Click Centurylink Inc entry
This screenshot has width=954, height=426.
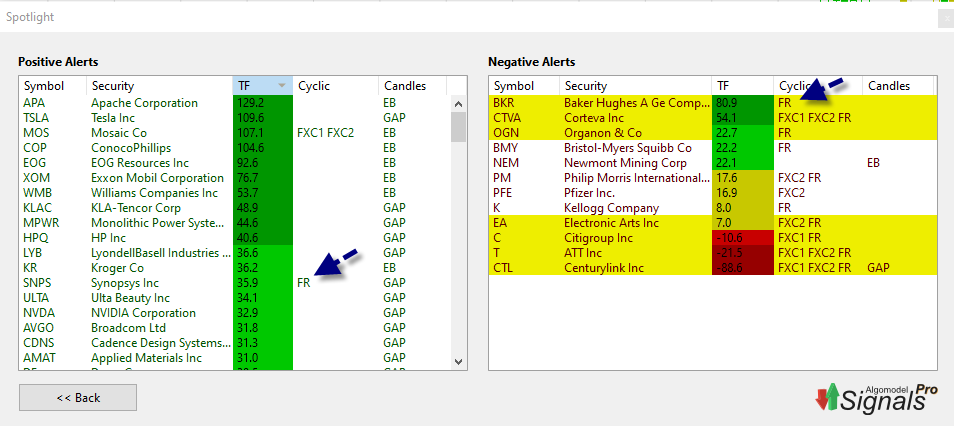click(604, 268)
